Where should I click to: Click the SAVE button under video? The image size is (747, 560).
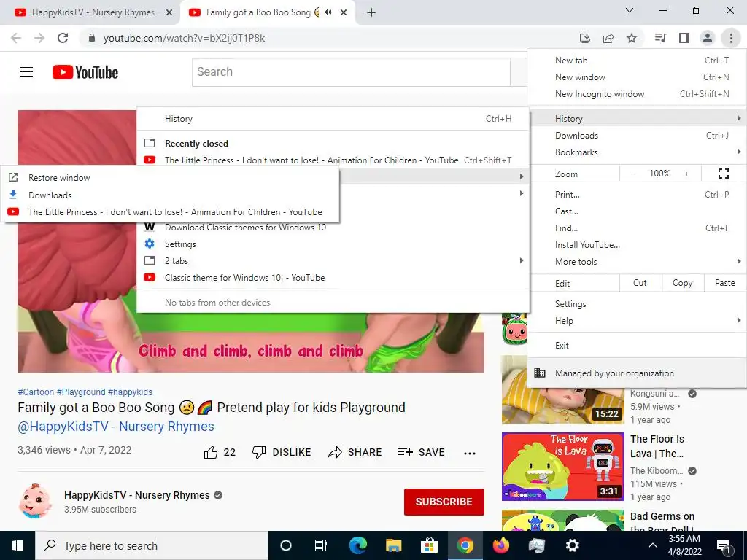421,452
